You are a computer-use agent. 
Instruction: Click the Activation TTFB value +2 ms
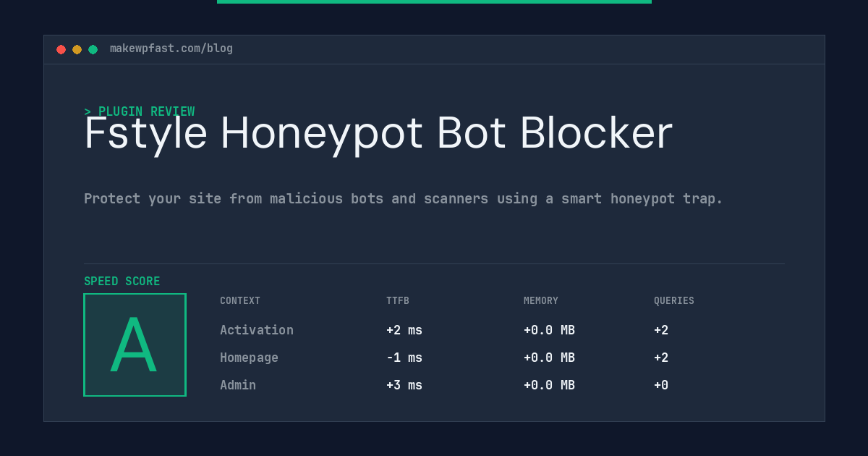404,330
